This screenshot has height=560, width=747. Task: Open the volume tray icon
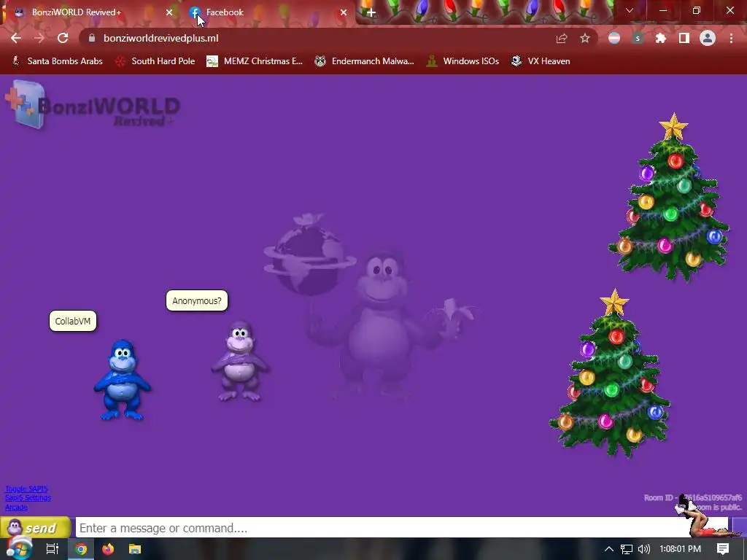point(643,549)
